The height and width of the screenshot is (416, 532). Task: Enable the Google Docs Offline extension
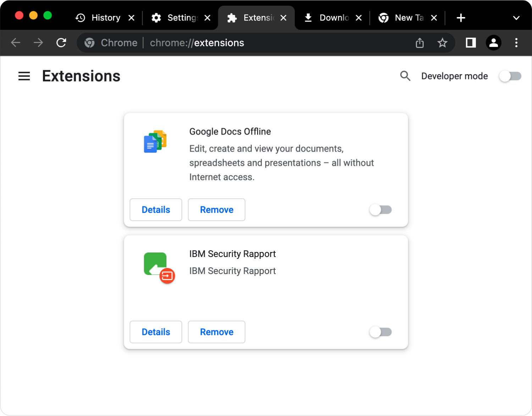381,210
